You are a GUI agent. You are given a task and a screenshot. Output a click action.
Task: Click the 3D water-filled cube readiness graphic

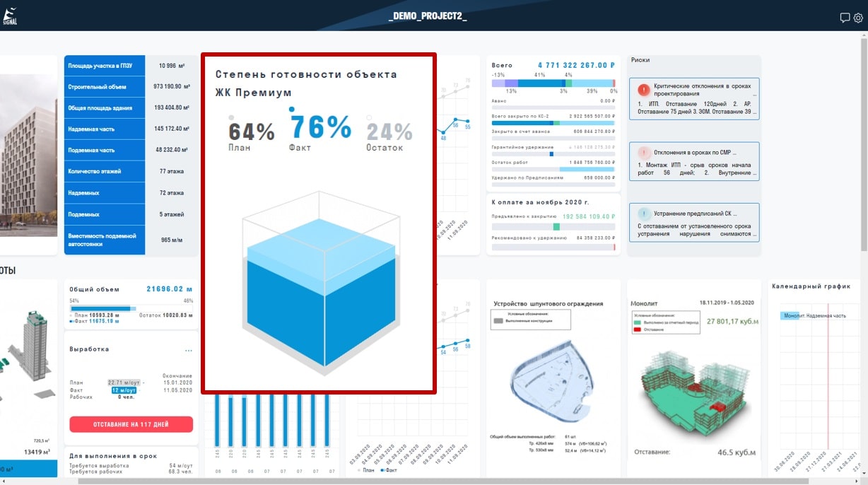319,279
